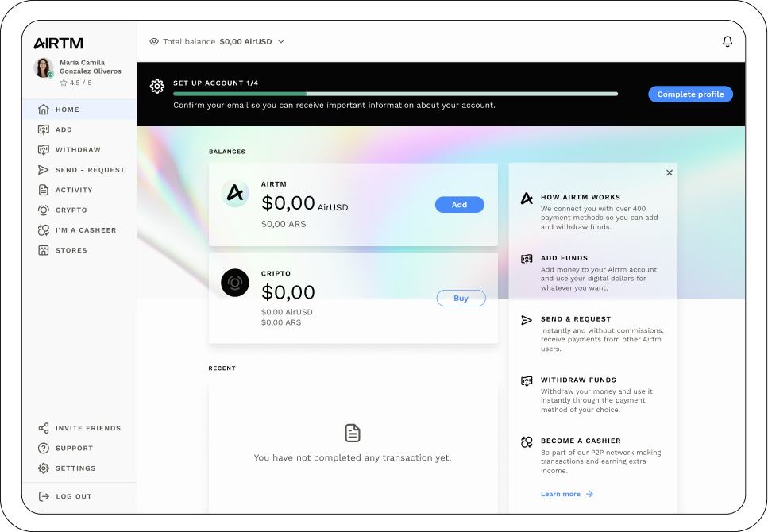
Task: Open the Withdraw menu item
Action: click(79, 149)
